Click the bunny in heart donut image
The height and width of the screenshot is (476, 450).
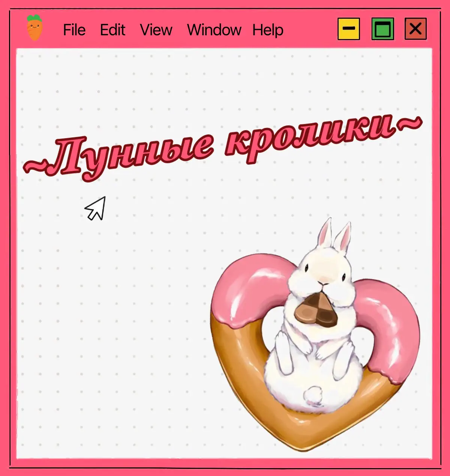(x=315, y=334)
